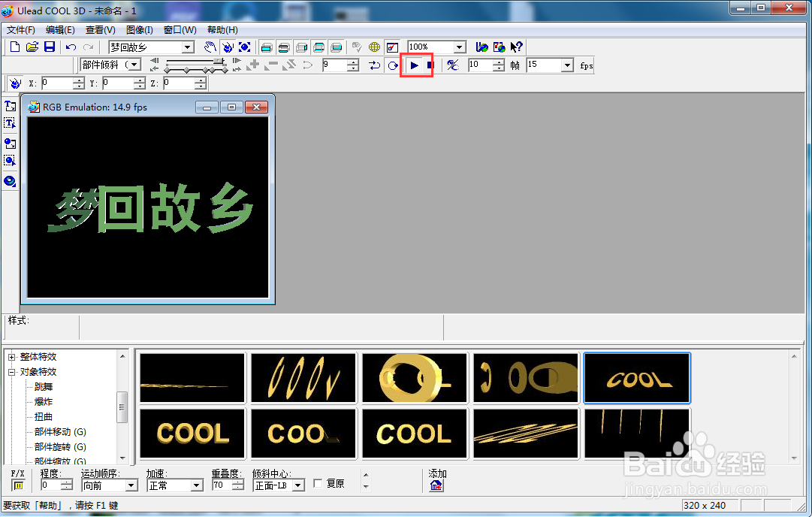The height and width of the screenshot is (517, 812).
Task: Click the Edit Text tool in side toolbar
Action: point(10,123)
